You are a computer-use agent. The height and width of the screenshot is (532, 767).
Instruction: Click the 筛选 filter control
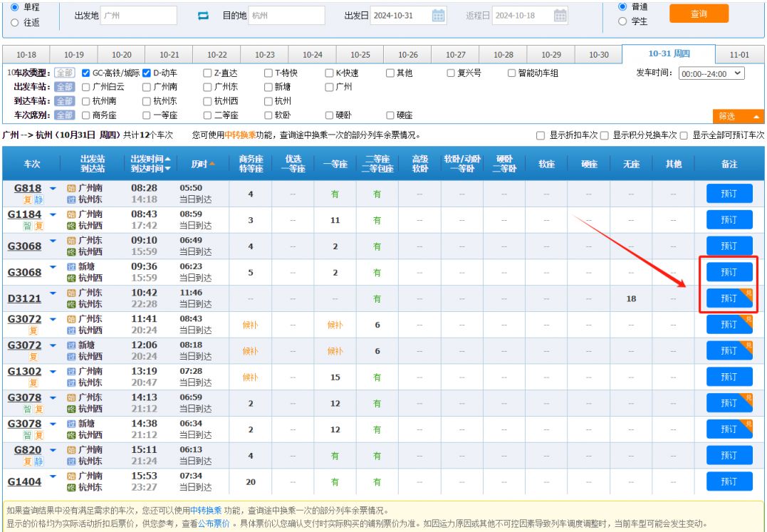point(737,116)
